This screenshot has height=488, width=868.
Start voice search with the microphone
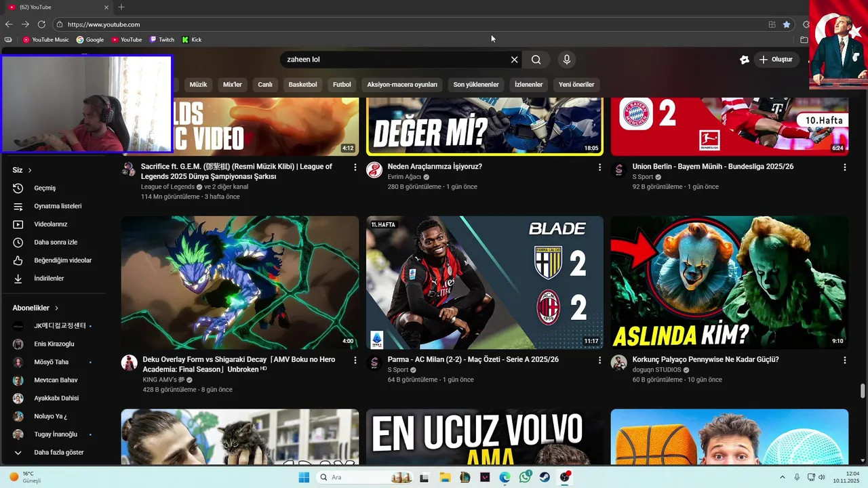tap(567, 60)
